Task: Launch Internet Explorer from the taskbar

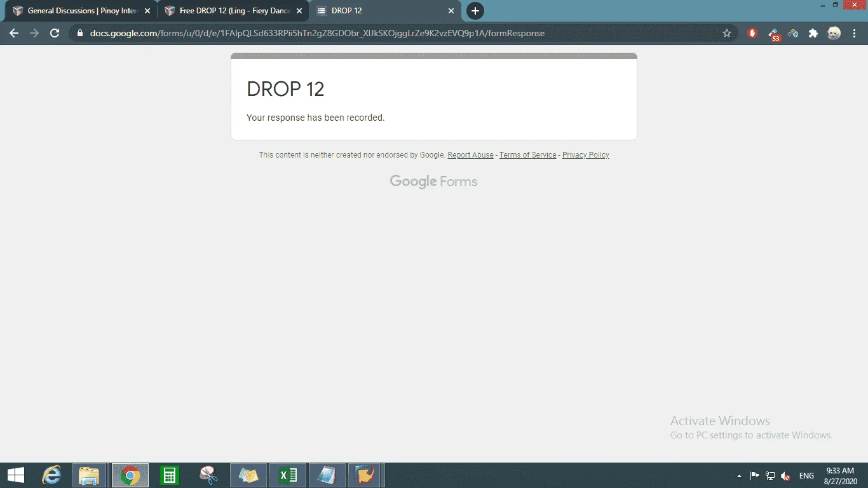Action: [x=51, y=475]
